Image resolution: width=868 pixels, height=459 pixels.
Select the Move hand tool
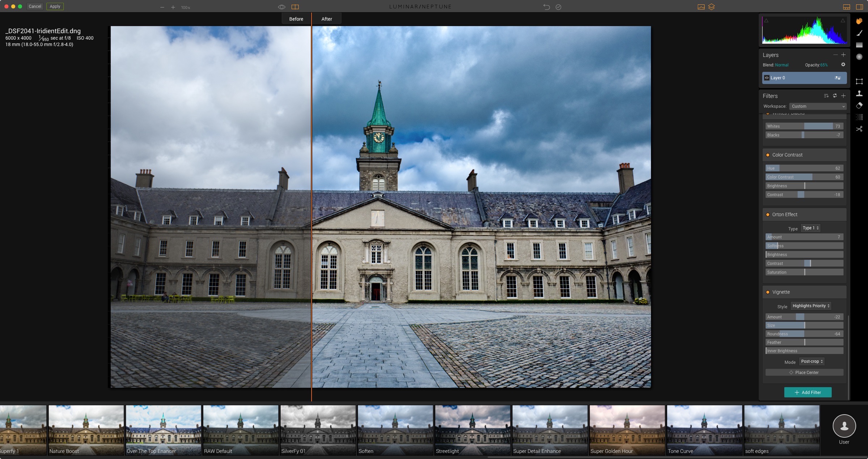coord(859,21)
